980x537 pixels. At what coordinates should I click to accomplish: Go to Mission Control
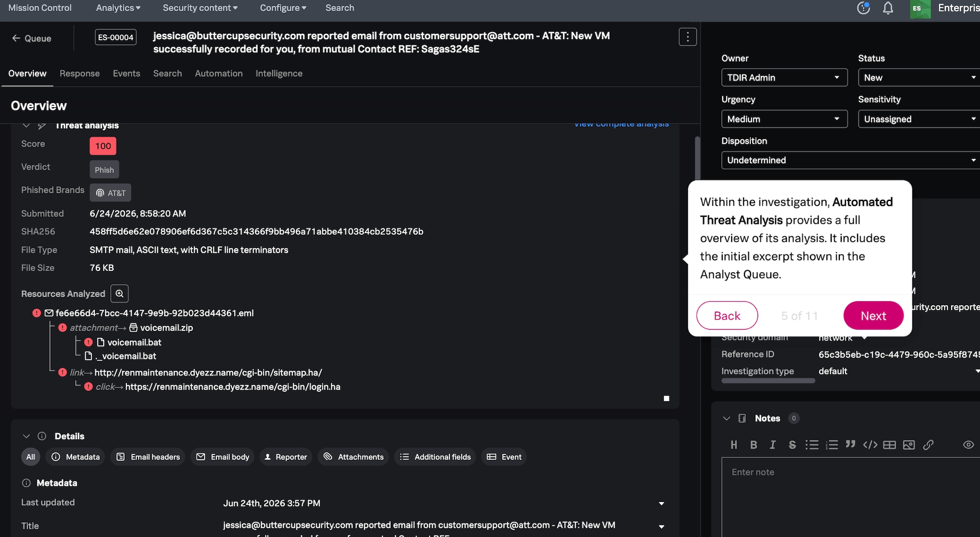point(40,8)
